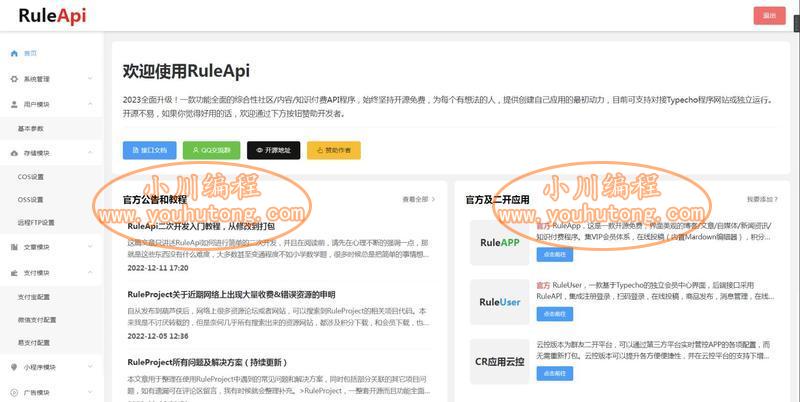Click the RuleAPP logo thumbnail
Image resolution: width=800 pixels, height=402 pixels.
coord(499,243)
